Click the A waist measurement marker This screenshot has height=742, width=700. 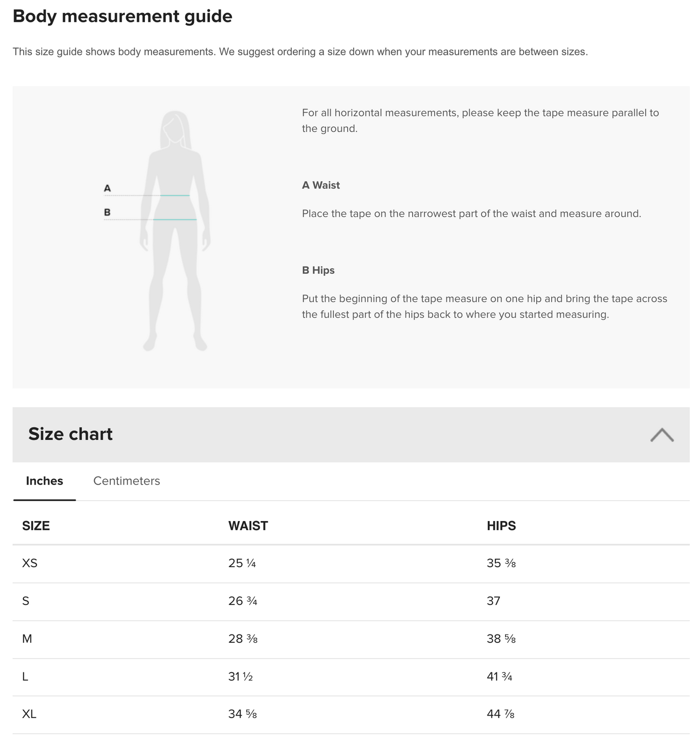[x=107, y=187]
